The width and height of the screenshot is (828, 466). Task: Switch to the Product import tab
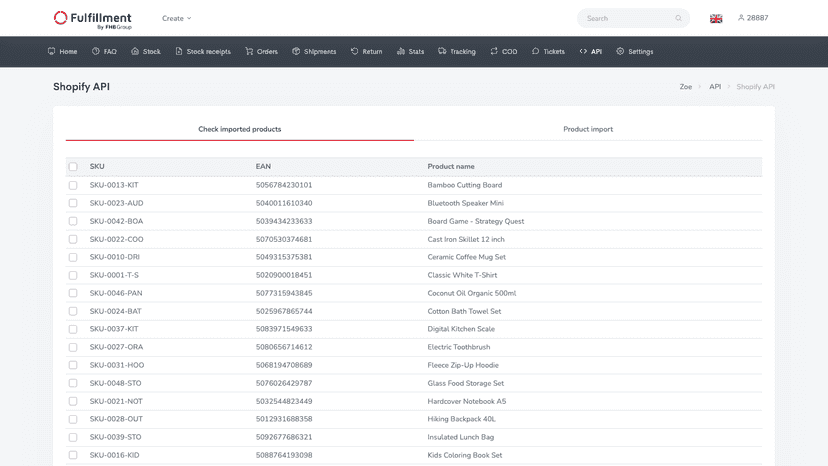(x=588, y=129)
